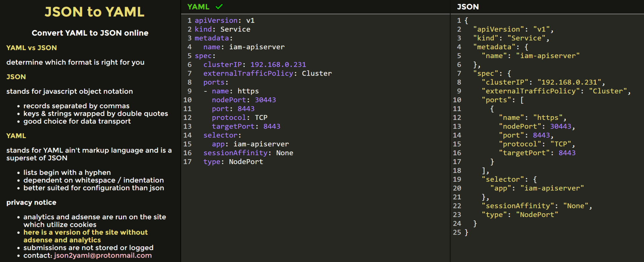Image resolution: width=644 pixels, height=262 pixels.
Task: Open the "YAML vs JSON" sidebar link
Action: [32, 48]
